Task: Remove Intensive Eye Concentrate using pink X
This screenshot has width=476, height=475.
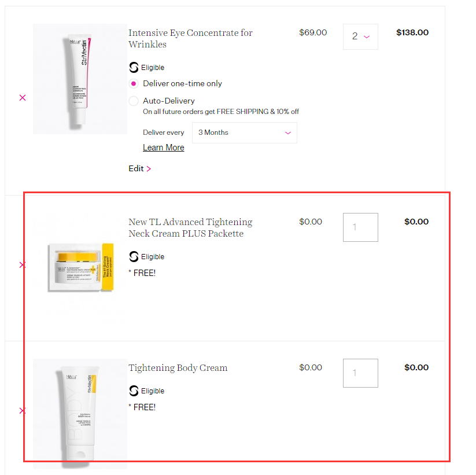Action: [x=23, y=98]
